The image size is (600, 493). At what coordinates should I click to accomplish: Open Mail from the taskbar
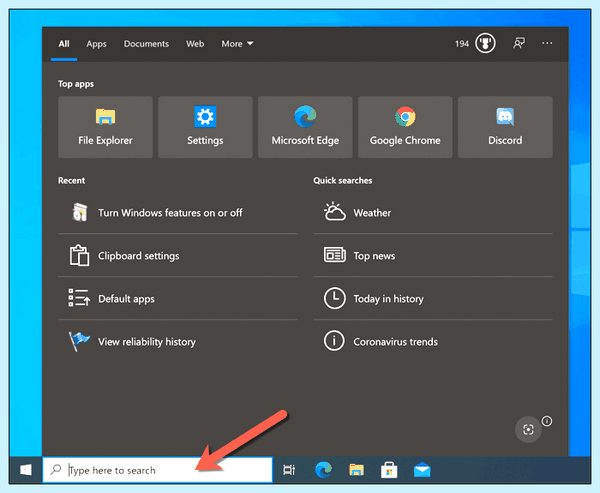point(422,470)
